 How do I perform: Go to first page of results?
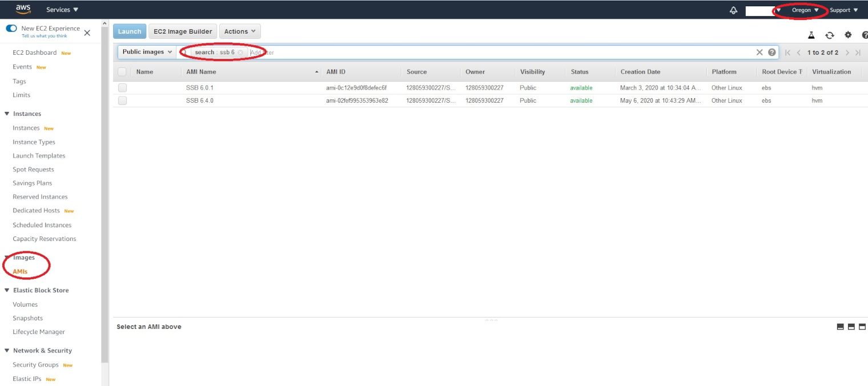[x=787, y=53]
